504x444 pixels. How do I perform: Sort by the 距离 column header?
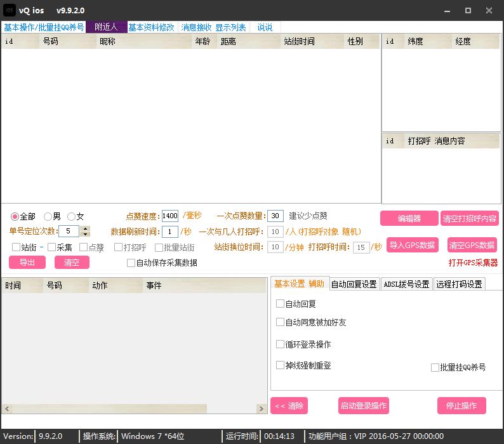click(x=248, y=41)
